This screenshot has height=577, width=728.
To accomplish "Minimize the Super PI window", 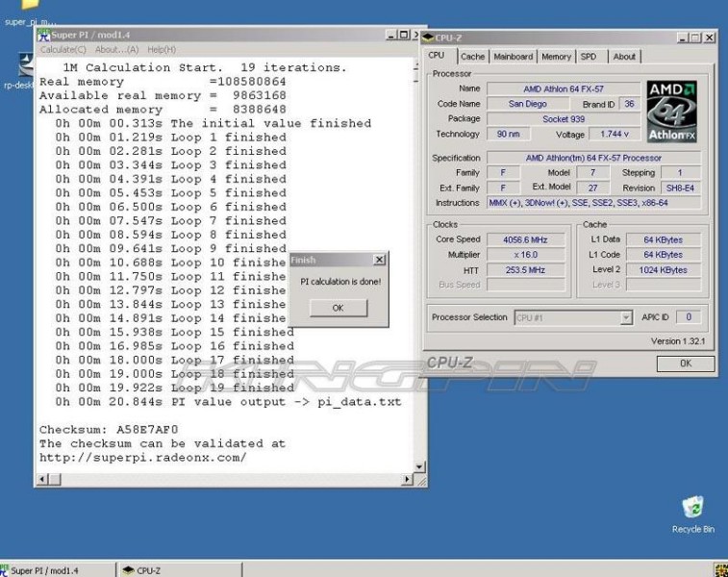I will point(391,35).
